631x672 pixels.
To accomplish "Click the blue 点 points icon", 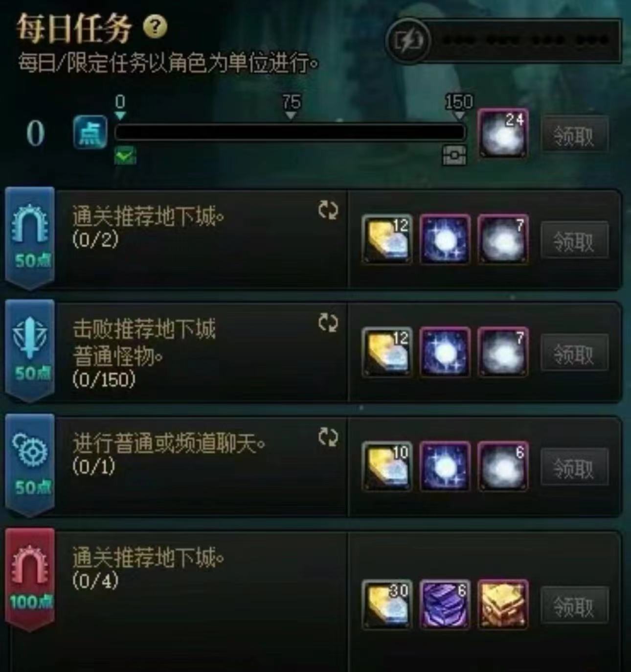I will point(90,132).
